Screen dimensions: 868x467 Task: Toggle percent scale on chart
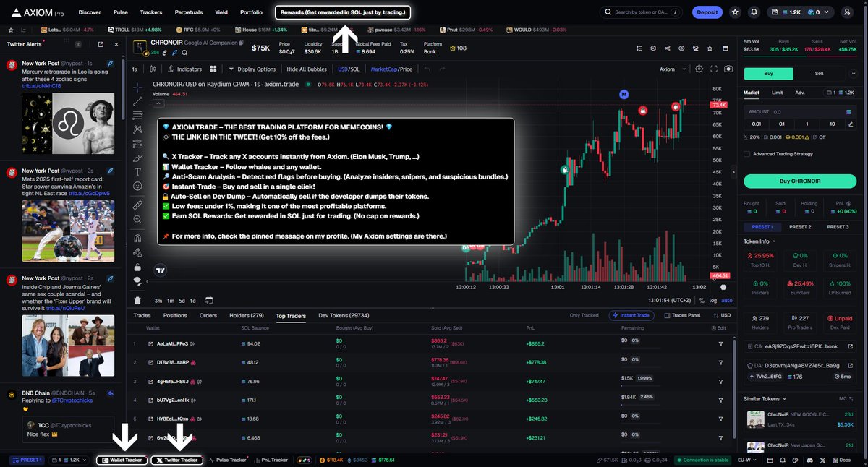click(702, 300)
